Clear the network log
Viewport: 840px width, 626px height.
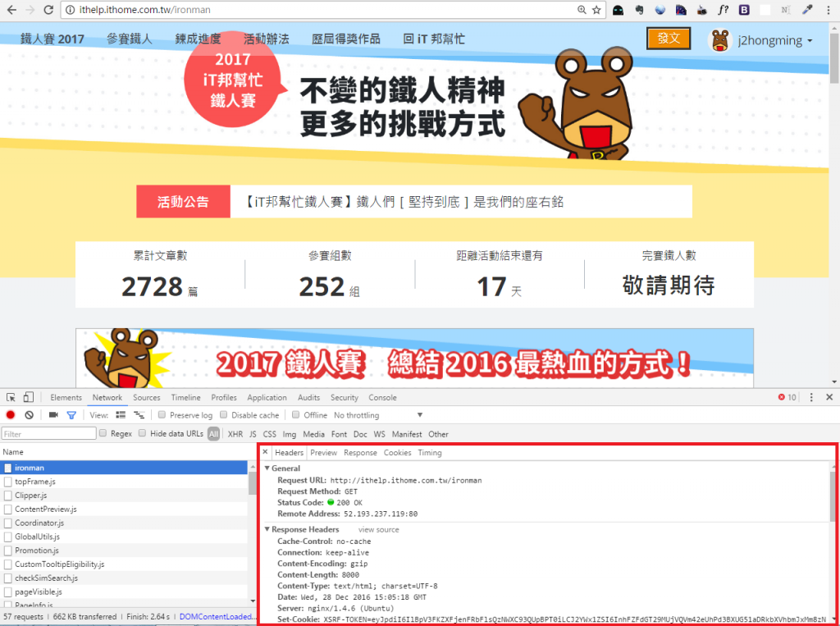(29, 415)
